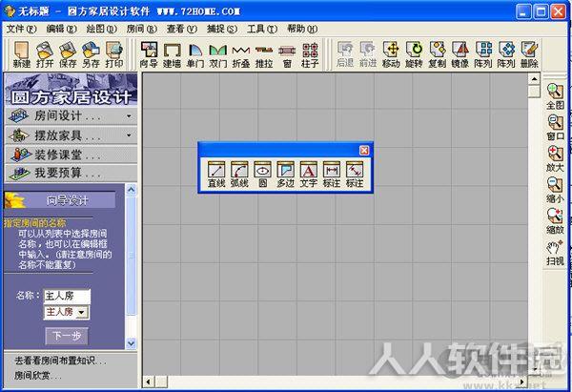The image size is (572, 392).
Task: Use the 复制 copy tool
Action: coord(437,54)
